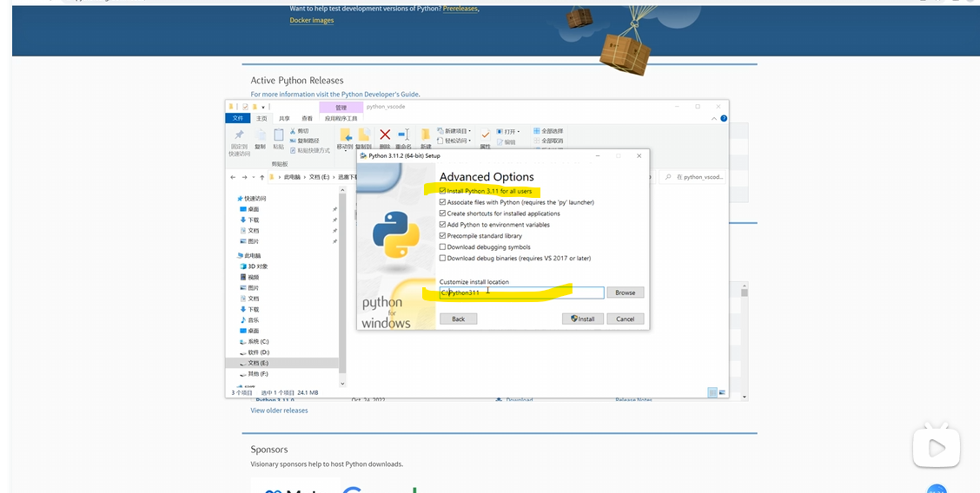Click 全部取消 in ribbon
This screenshot has height=493, width=980.
coord(548,141)
